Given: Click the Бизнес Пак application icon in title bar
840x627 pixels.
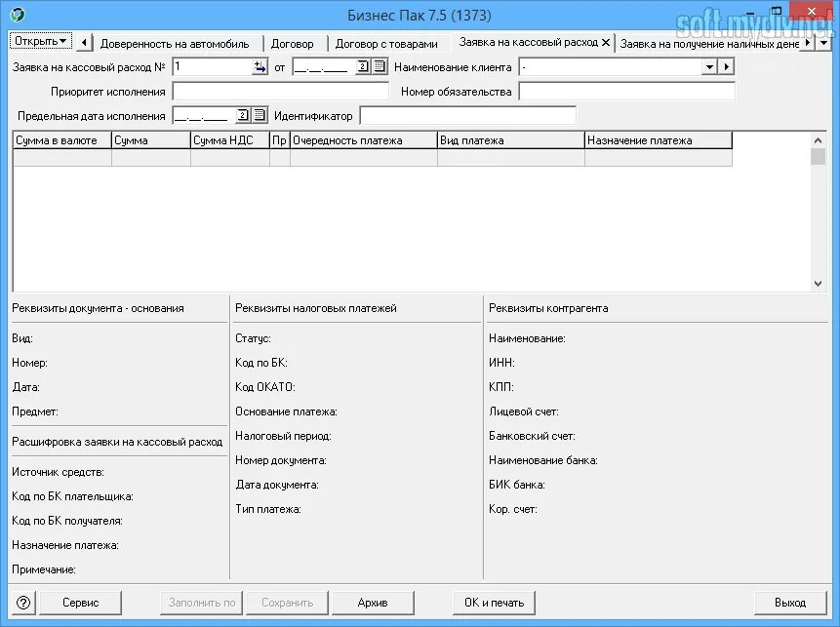Looking at the screenshot, I should tap(18, 15).
